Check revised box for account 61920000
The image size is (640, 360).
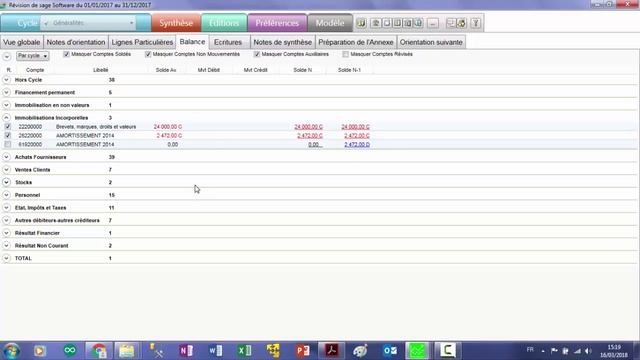(8, 144)
